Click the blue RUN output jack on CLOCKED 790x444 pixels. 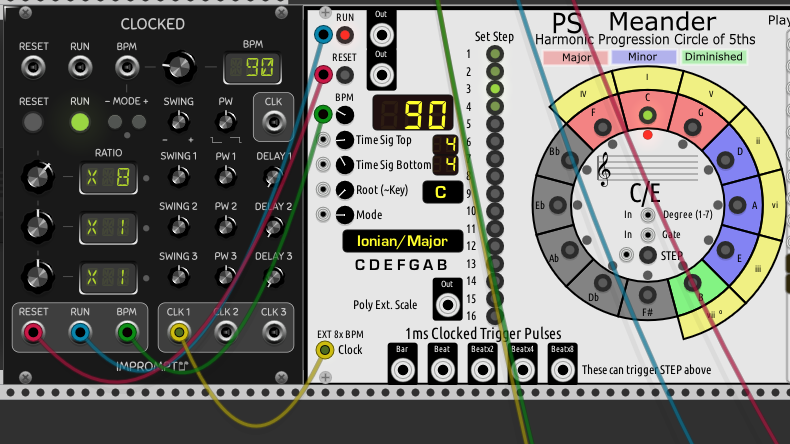(x=80, y=332)
